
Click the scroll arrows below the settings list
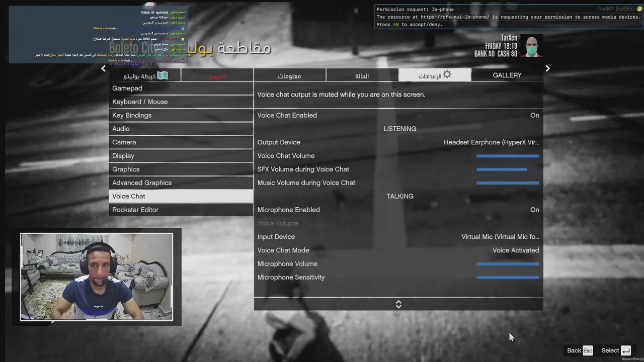click(x=398, y=304)
